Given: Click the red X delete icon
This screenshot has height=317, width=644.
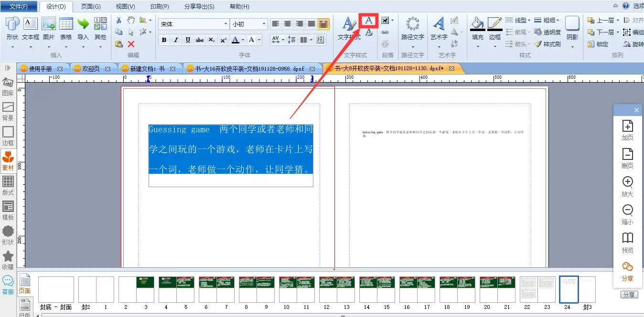Looking at the screenshot, I should tap(131, 44).
